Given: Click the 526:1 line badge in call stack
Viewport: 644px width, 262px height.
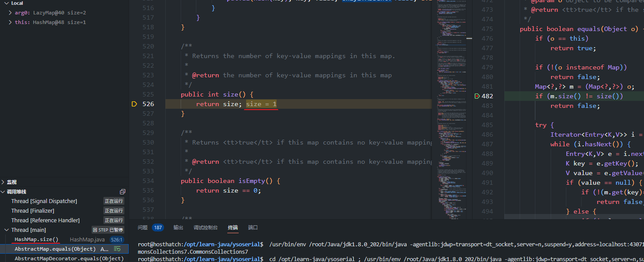Looking at the screenshot, I should [x=116, y=240].
